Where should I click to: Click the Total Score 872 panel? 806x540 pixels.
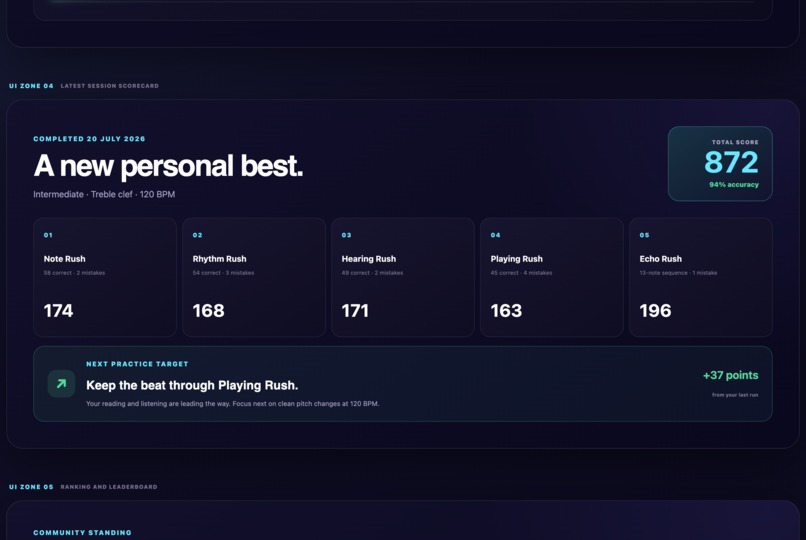pyautogui.click(x=720, y=163)
